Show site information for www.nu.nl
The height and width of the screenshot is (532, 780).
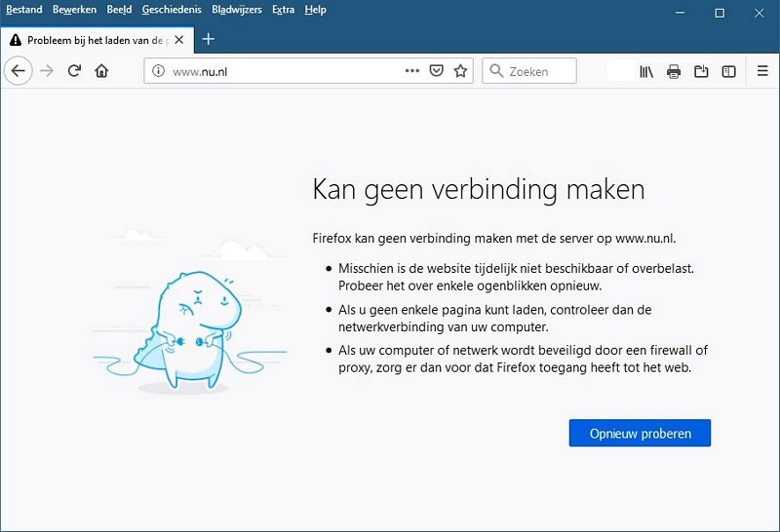click(158, 71)
